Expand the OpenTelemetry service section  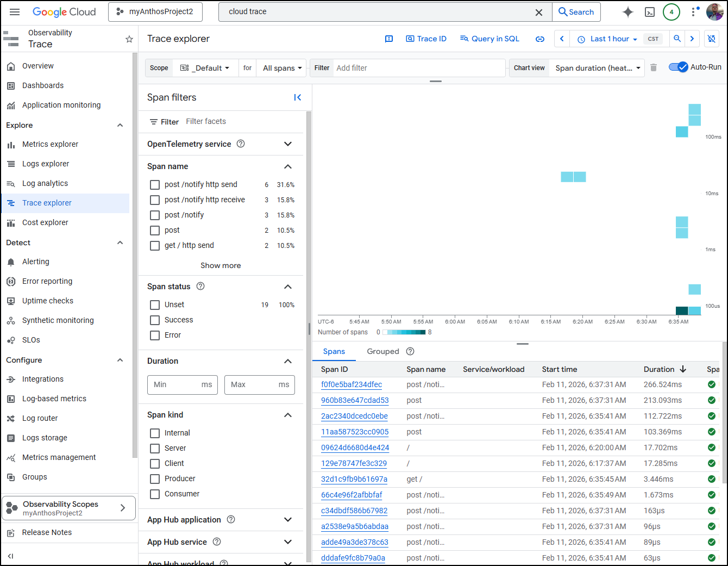[x=288, y=144]
